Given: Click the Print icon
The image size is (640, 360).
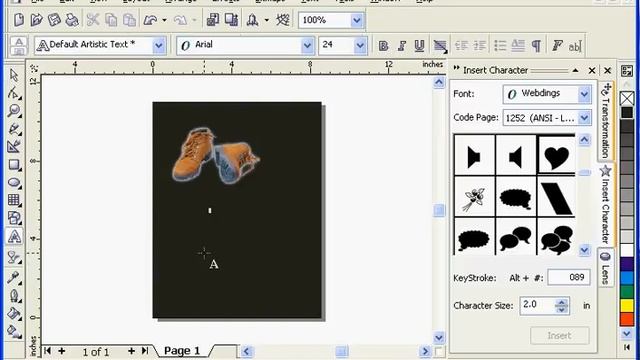Looking at the screenshot, I should pyautogui.click(x=72, y=20).
